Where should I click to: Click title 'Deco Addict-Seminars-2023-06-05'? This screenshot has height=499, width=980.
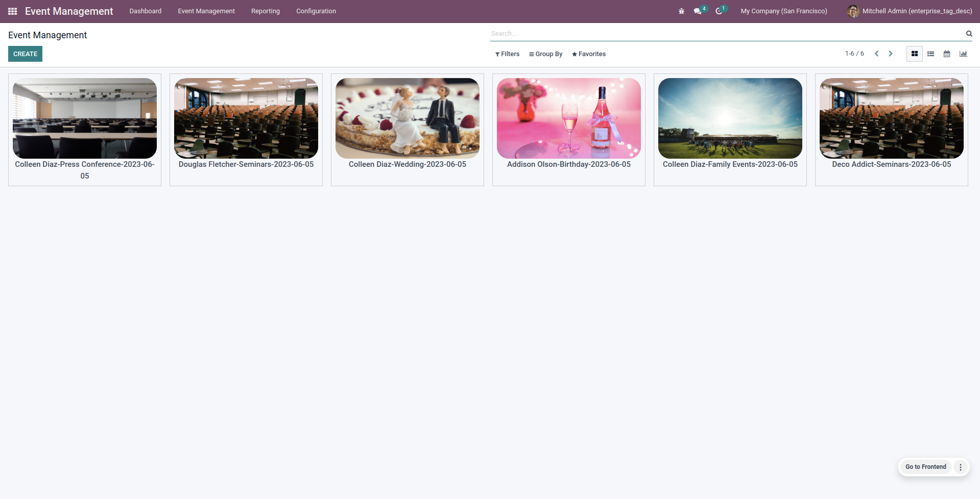coord(892,164)
